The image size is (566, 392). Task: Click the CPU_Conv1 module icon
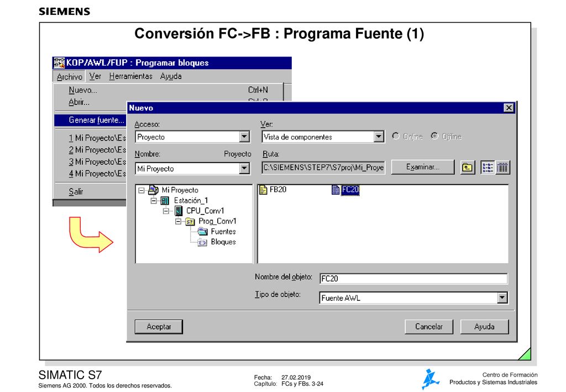click(x=179, y=211)
